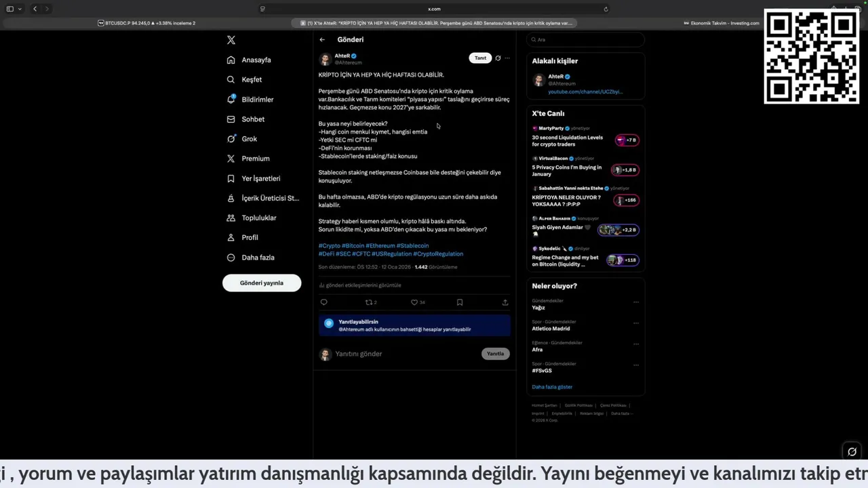Image resolution: width=868 pixels, height=488 pixels.
Task: Click Ara search field
Action: (585, 40)
